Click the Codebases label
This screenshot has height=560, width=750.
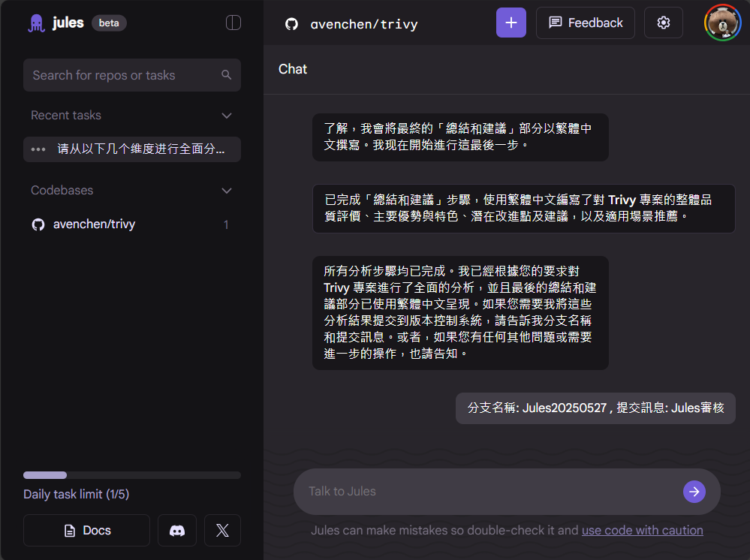62,191
